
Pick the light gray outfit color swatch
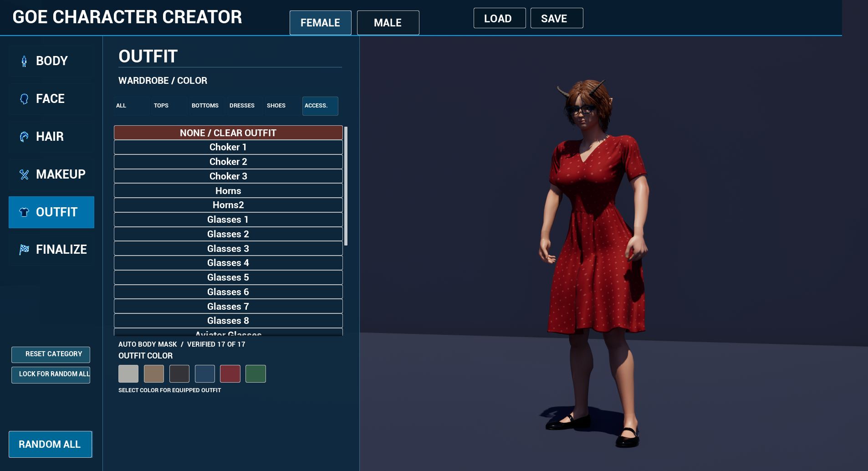click(128, 374)
